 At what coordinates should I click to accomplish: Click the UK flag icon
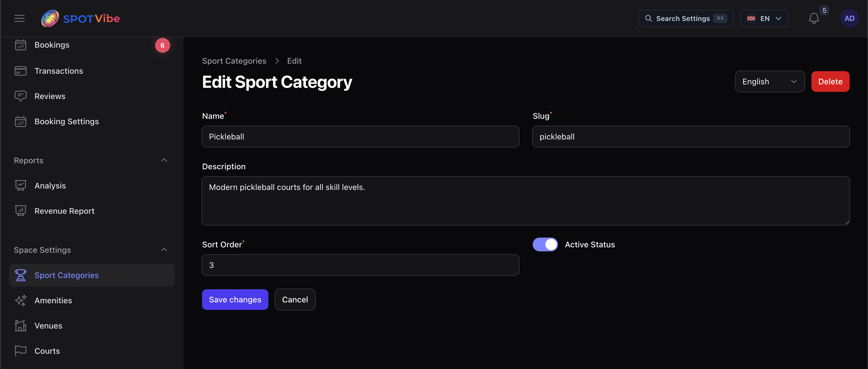click(751, 18)
